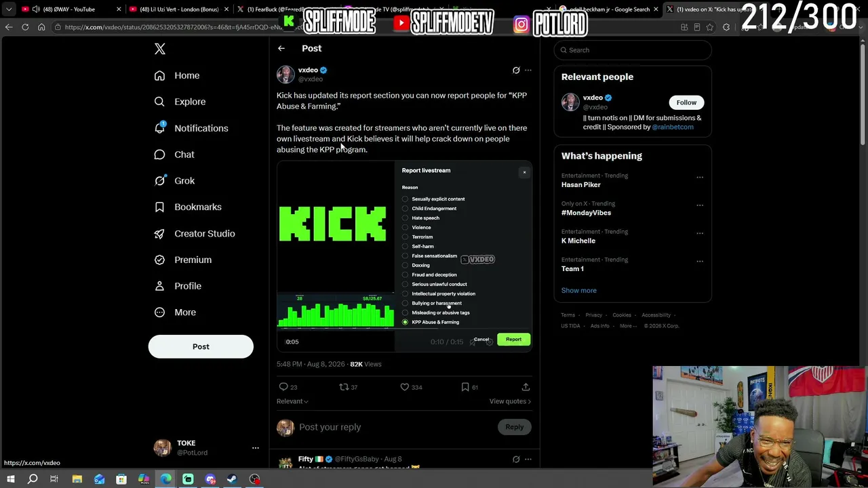Mute the ØWAY YouTube tab speaker icon
868x488 pixels.
(36, 9)
